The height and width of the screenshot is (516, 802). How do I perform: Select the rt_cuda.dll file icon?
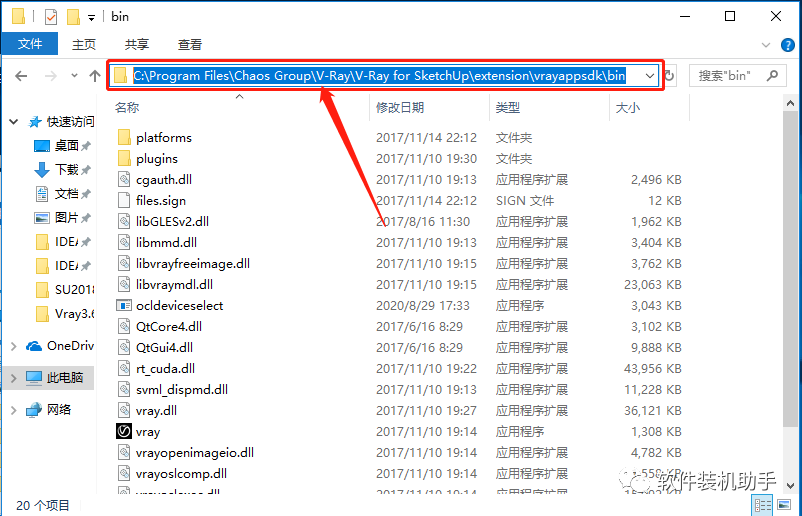(124, 368)
